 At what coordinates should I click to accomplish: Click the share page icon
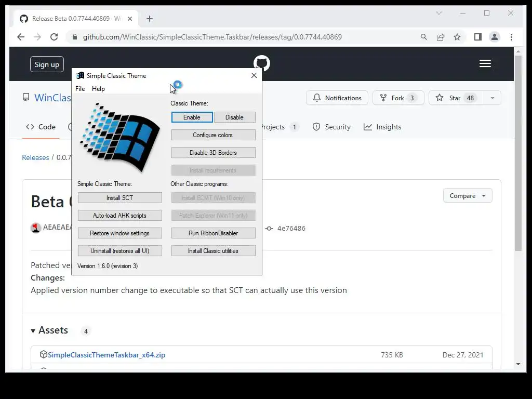pyautogui.click(x=441, y=37)
